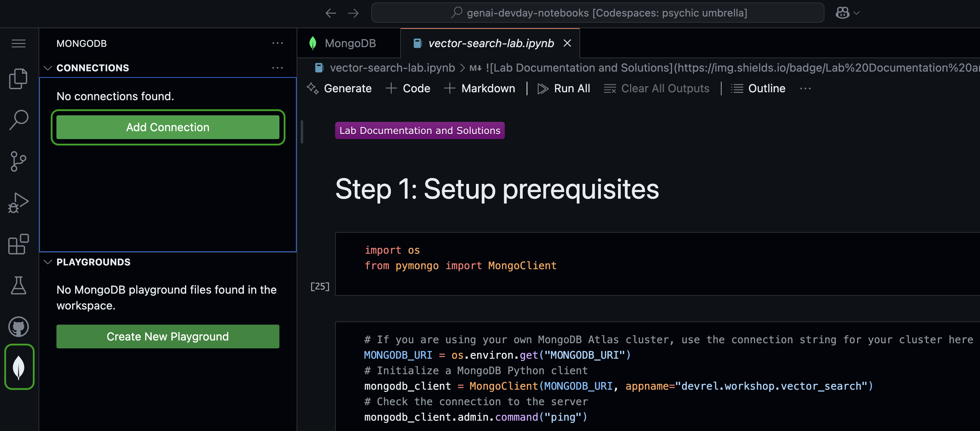Click the markdown cell collapse bar
980x431 pixels.
(x=302, y=132)
